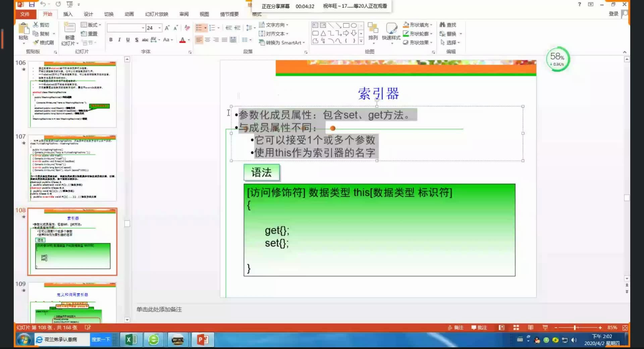The width and height of the screenshot is (644, 349).
Task: Reset slide layout with 重置
Action: pyautogui.click(x=89, y=34)
